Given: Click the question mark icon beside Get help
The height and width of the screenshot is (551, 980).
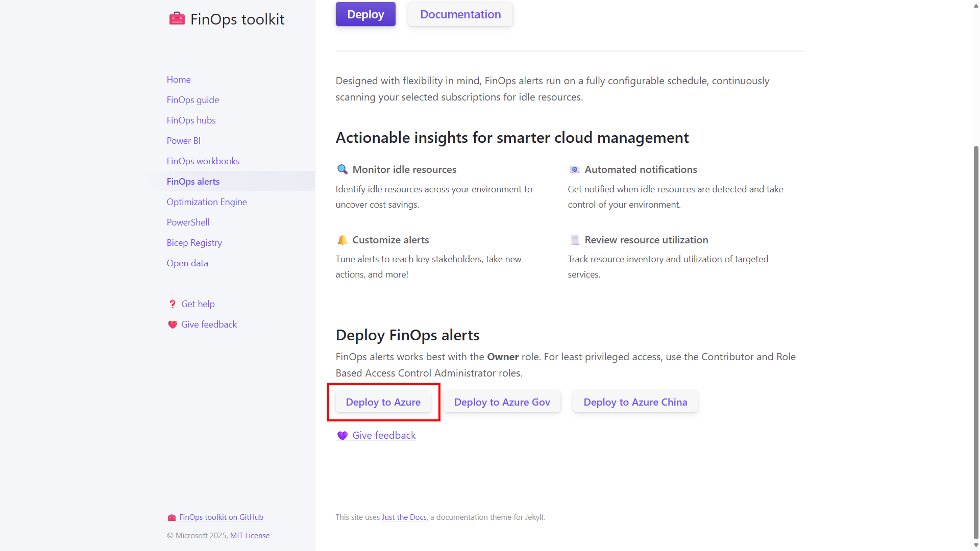Looking at the screenshot, I should click(x=173, y=304).
